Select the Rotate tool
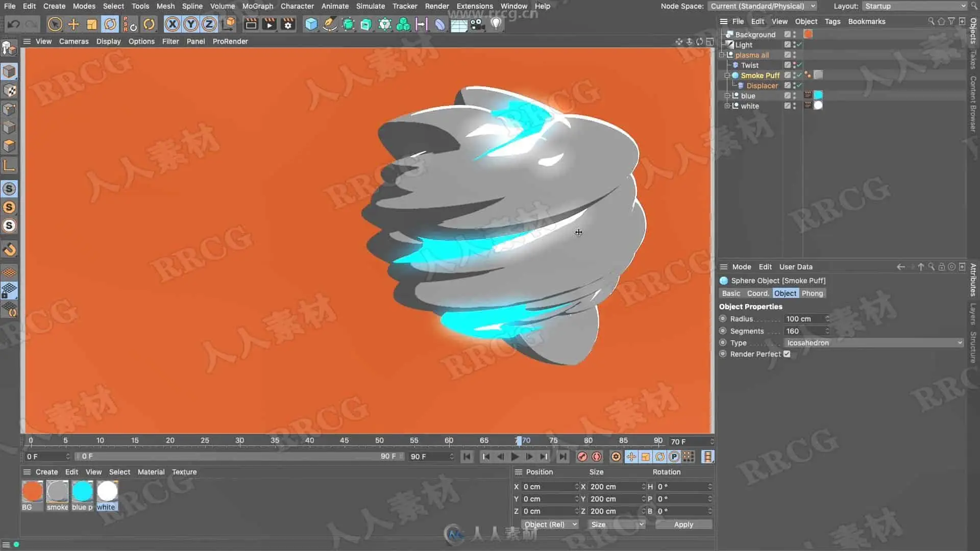Viewport: 980px width, 551px height. [x=110, y=24]
